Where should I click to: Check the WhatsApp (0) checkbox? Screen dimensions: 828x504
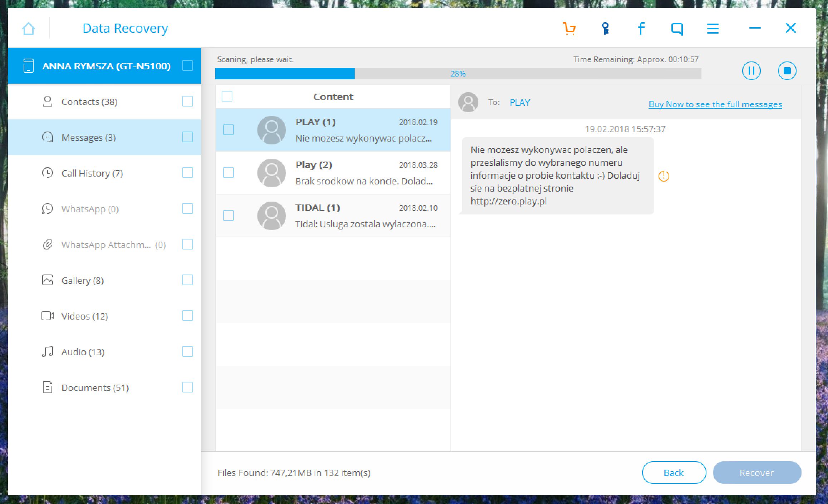click(188, 208)
